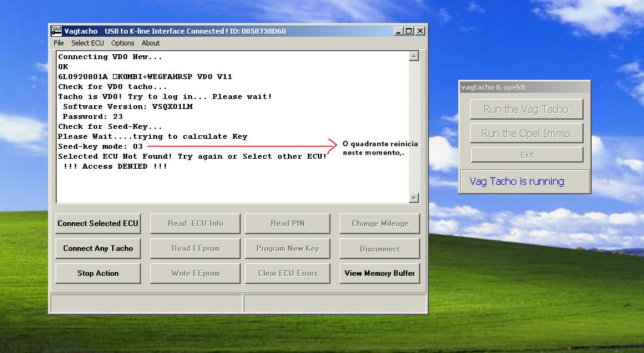Image resolution: width=644 pixels, height=353 pixels.
Task: Click the Program New Key button
Action: point(287,248)
